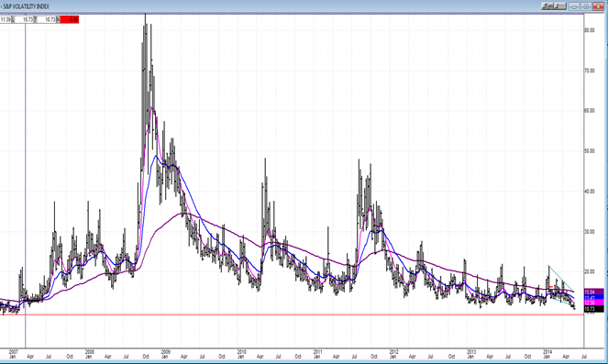The height and width of the screenshot is (364, 608).
Task: Click the 2013 Jan date axis label
Action: tap(470, 354)
